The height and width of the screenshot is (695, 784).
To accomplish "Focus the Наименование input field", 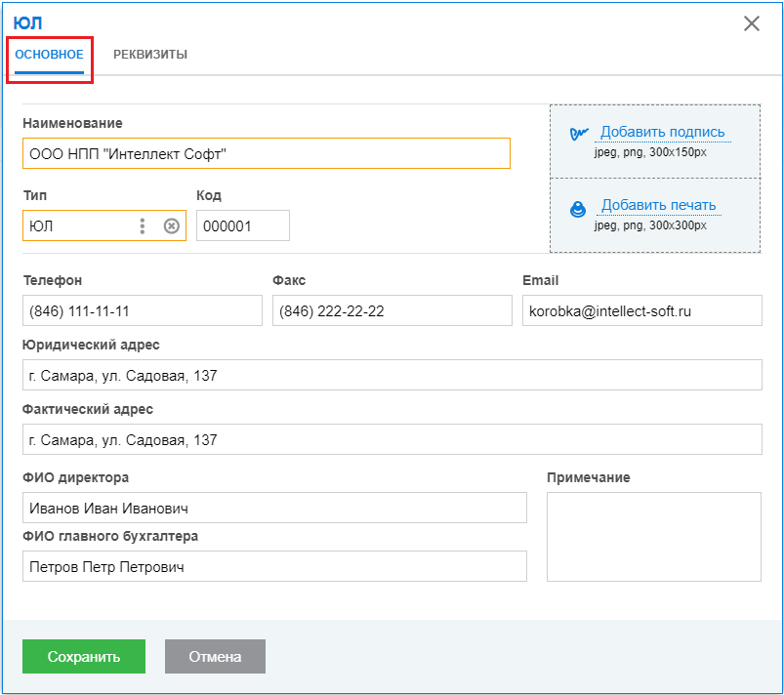I will (x=266, y=153).
